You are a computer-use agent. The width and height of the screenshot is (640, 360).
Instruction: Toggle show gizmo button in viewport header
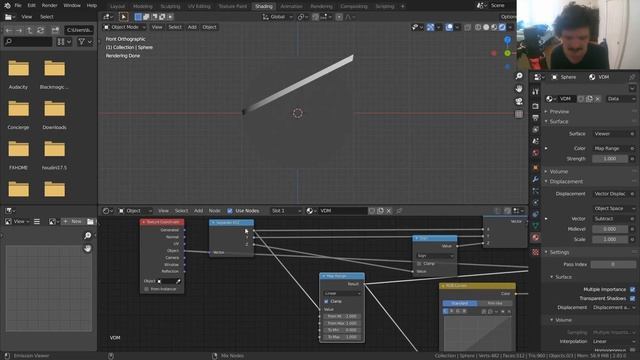coord(430,27)
